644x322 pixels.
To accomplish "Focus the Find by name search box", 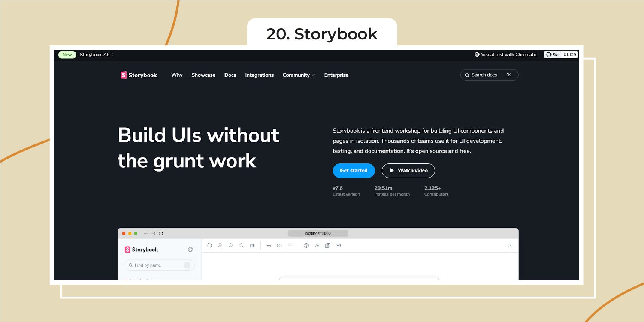I will click(160, 265).
